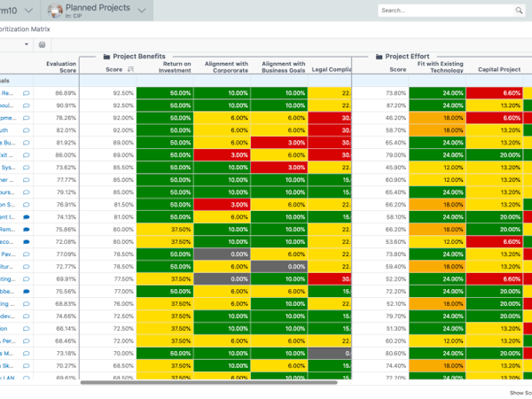The width and height of the screenshot is (532, 399).
Task: Open the toolbar dropdown arrow beside print
Action: pyautogui.click(x=27, y=44)
